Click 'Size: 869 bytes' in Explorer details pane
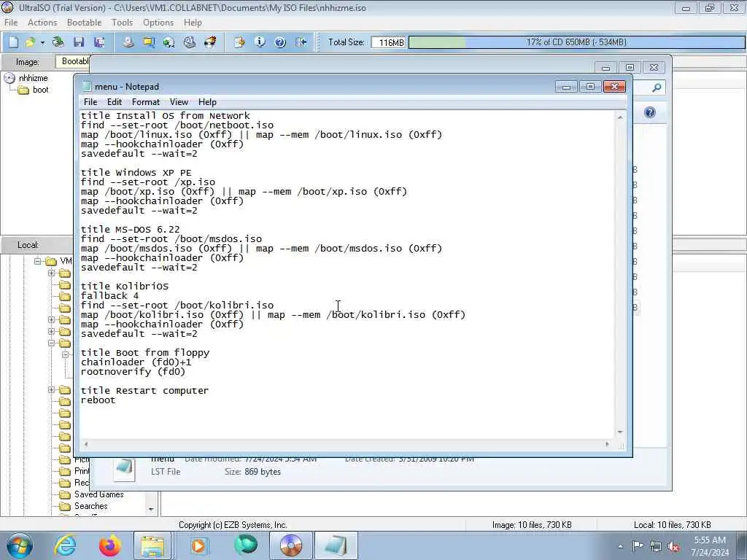 coord(252,472)
